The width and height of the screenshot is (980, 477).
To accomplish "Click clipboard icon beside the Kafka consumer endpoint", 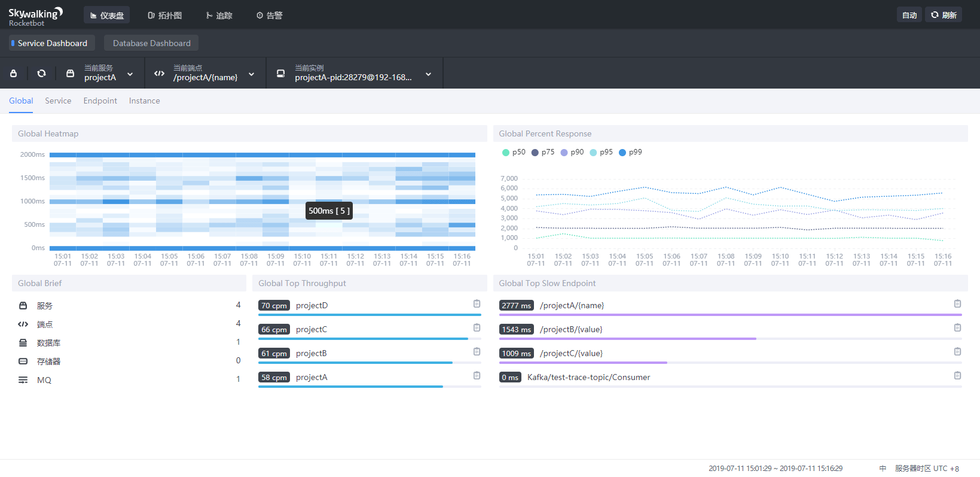I will tap(957, 375).
